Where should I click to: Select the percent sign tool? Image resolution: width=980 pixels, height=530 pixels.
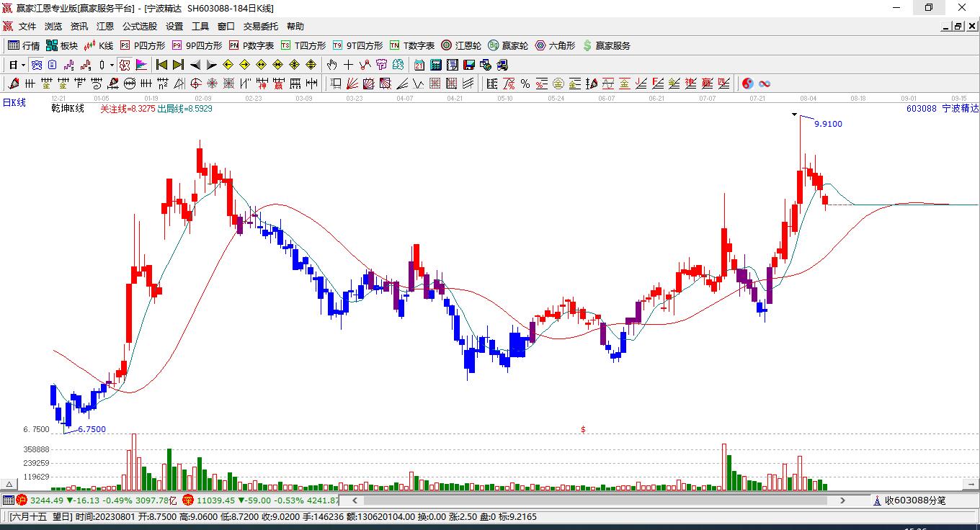coord(525,84)
